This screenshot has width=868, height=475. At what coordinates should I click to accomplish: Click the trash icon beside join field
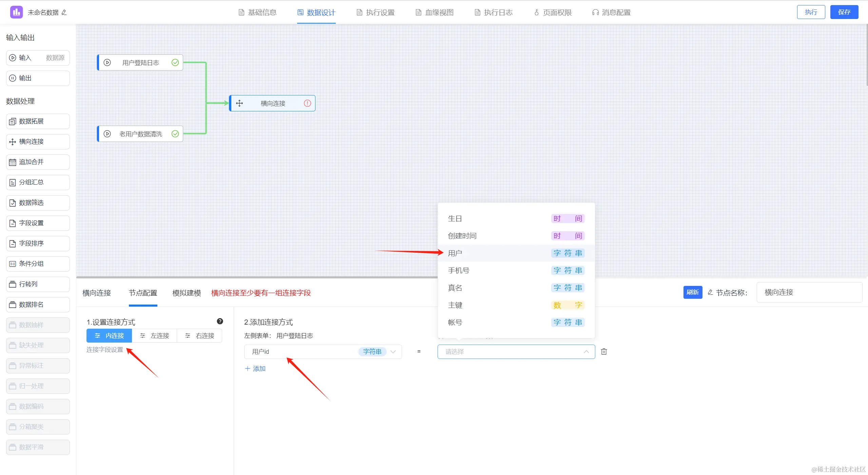click(x=604, y=351)
